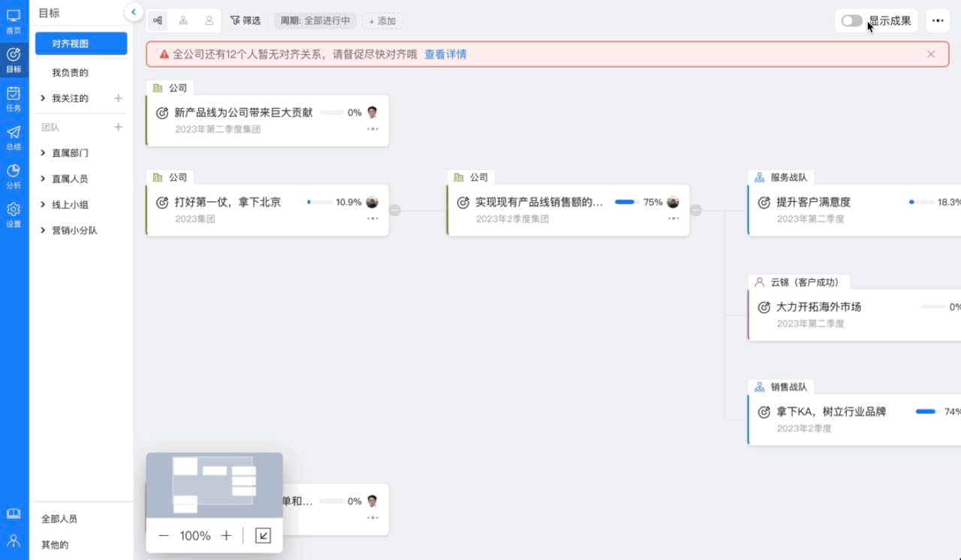Toggle the 显示成果 switch on
961x560 pixels.
[851, 21]
